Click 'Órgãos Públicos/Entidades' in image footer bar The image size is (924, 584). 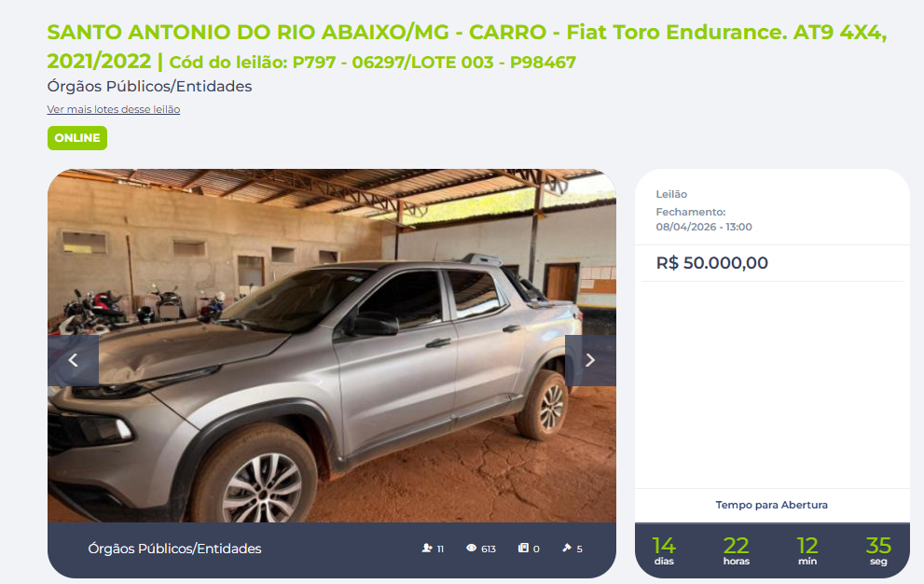(x=175, y=549)
